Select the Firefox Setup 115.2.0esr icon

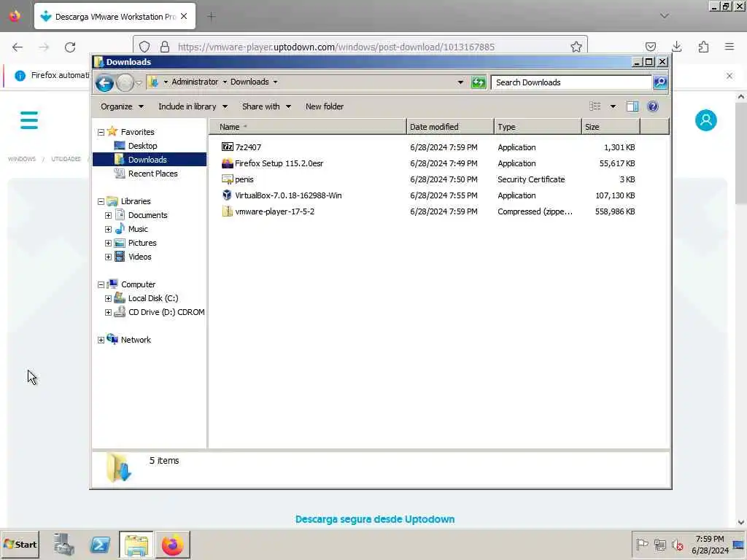point(228,163)
